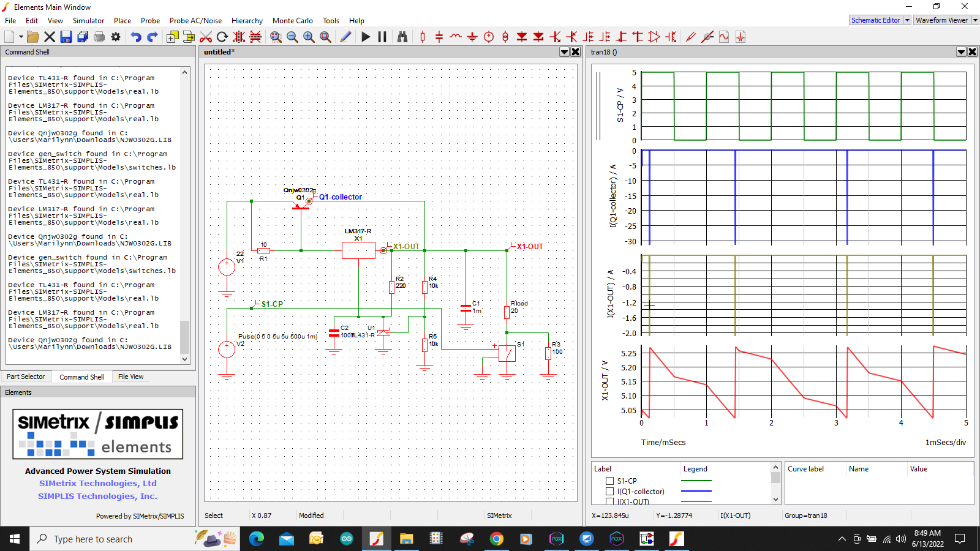The width and height of the screenshot is (980, 551).
Task: Open the Probe AC/Noise menu
Action: (195, 20)
